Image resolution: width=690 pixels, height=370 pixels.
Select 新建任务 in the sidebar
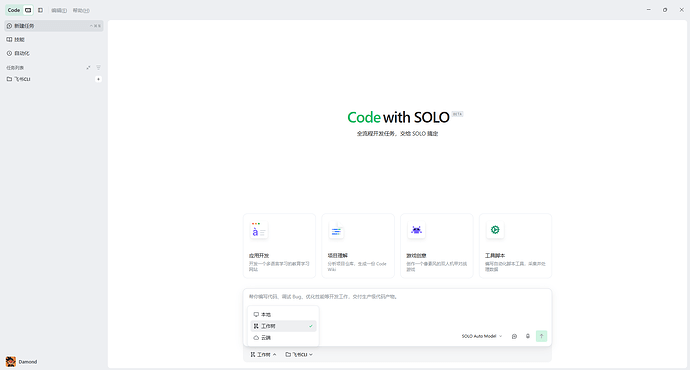[54, 26]
